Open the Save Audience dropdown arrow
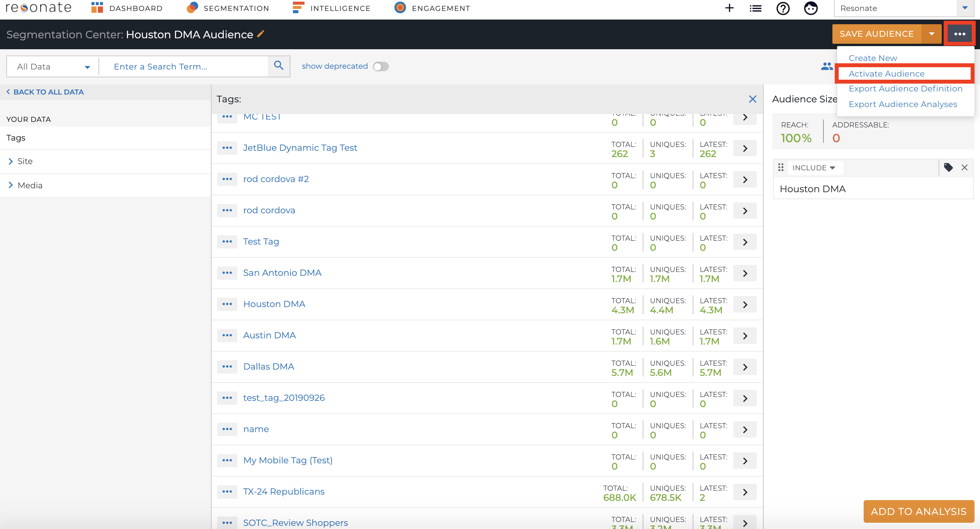 coord(932,34)
